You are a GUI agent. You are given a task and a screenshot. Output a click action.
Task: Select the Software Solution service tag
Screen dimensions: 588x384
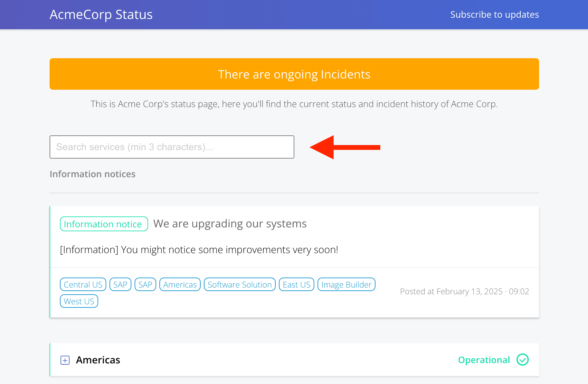point(239,284)
